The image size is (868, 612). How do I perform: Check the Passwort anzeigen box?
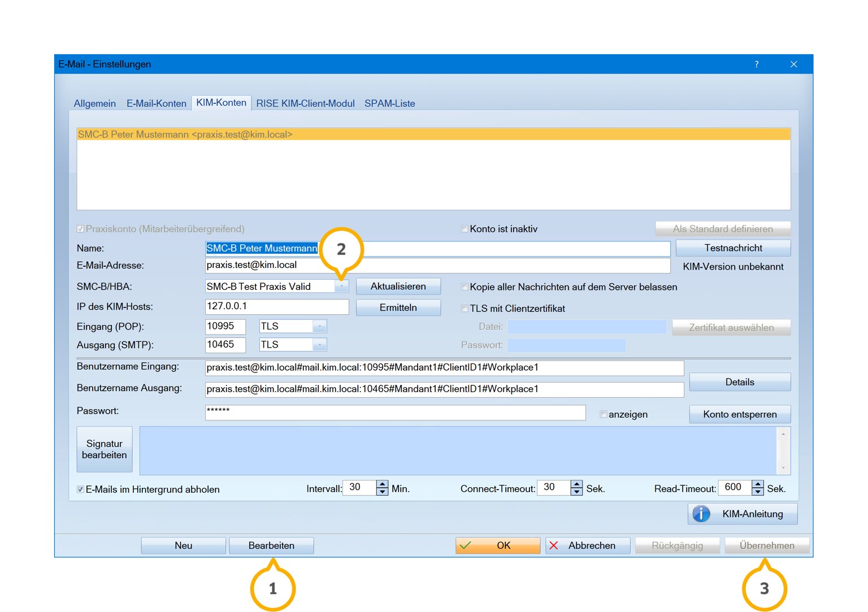(604, 414)
